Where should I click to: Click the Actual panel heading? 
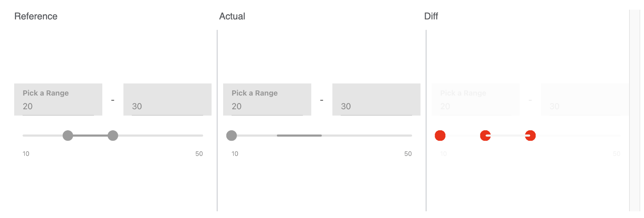[232, 16]
